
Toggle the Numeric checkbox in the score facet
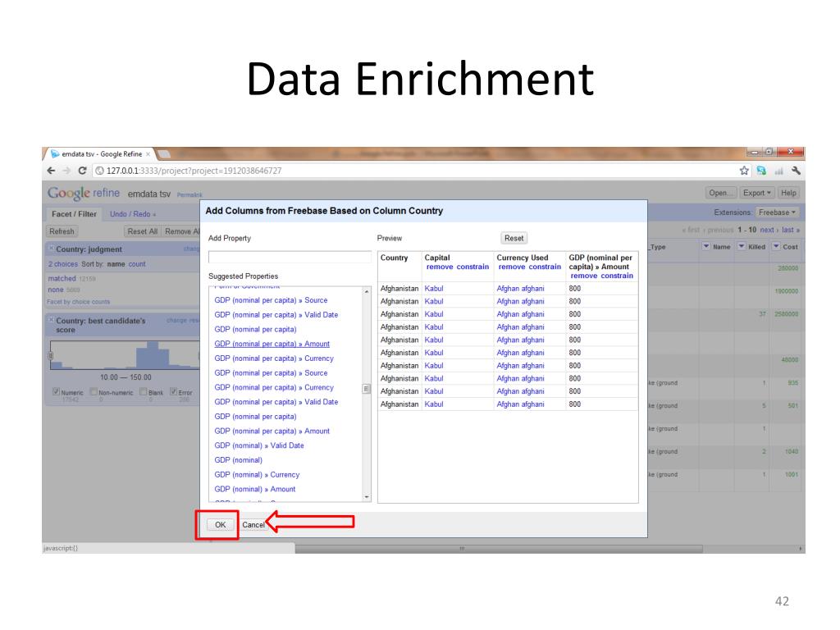(57, 391)
